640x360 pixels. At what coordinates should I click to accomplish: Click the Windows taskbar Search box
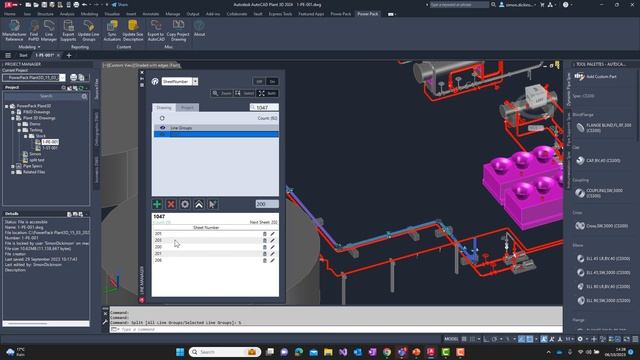point(224,352)
